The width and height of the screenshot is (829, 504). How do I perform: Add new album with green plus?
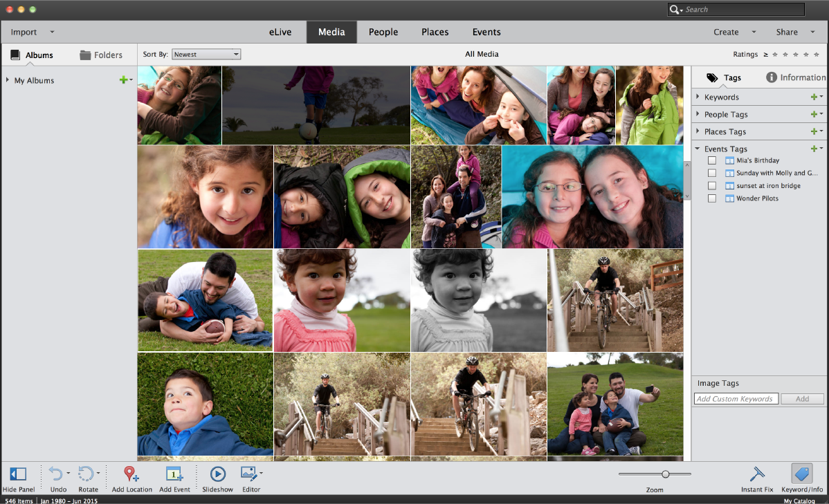tap(123, 80)
